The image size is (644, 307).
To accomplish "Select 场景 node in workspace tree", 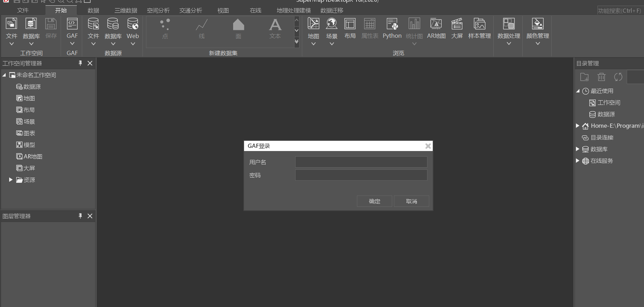I will (25, 122).
